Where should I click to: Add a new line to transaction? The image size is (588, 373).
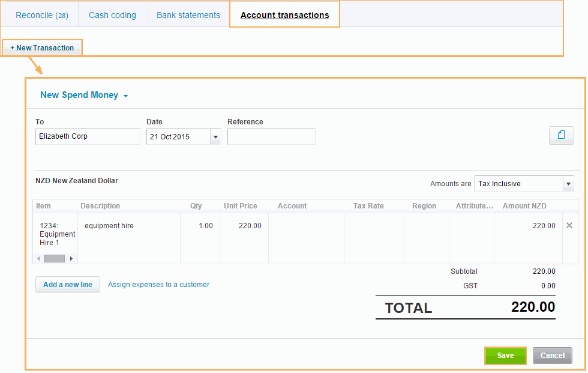(68, 285)
